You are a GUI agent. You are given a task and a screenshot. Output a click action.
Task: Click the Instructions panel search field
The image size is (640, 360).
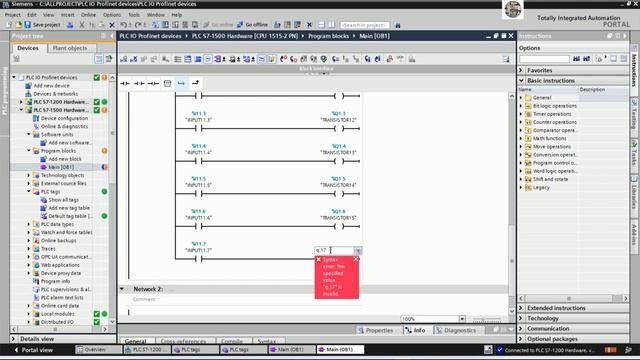(x=544, y=59)
